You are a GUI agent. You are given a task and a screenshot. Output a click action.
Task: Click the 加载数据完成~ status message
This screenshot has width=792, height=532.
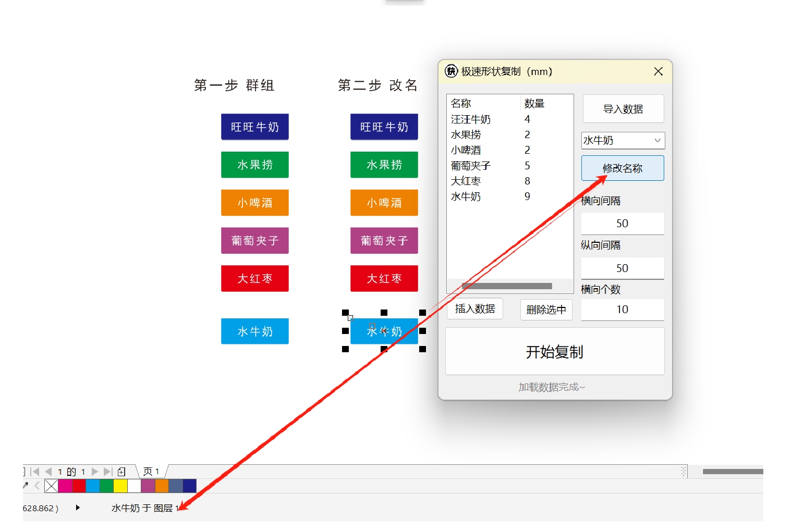(x=552, y=387)
